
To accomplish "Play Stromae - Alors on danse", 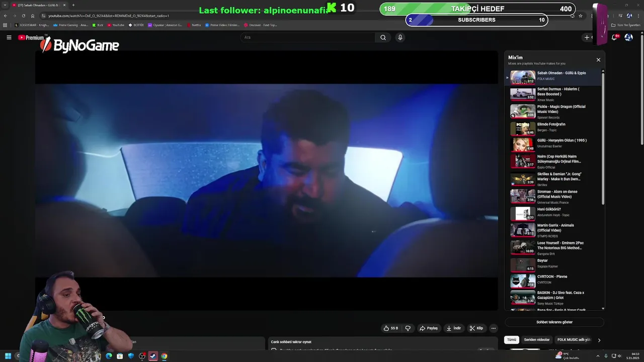I will 553,197.
